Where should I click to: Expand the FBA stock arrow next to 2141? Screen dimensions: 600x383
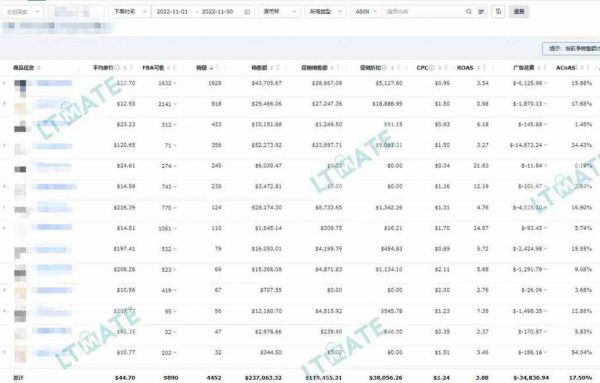pos(174,104)
